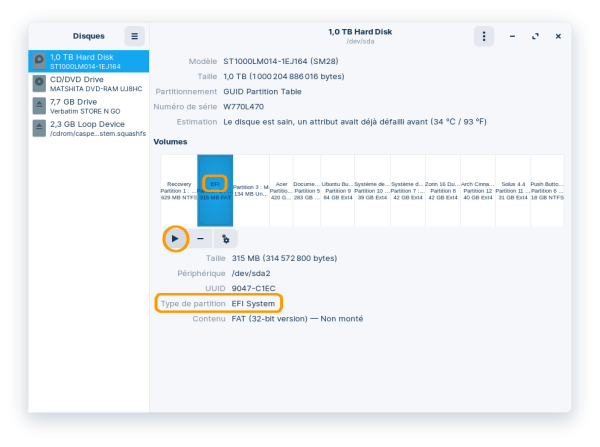
Task: Select the Solus 4.4 partition volume
Action: tap(511, 190)
